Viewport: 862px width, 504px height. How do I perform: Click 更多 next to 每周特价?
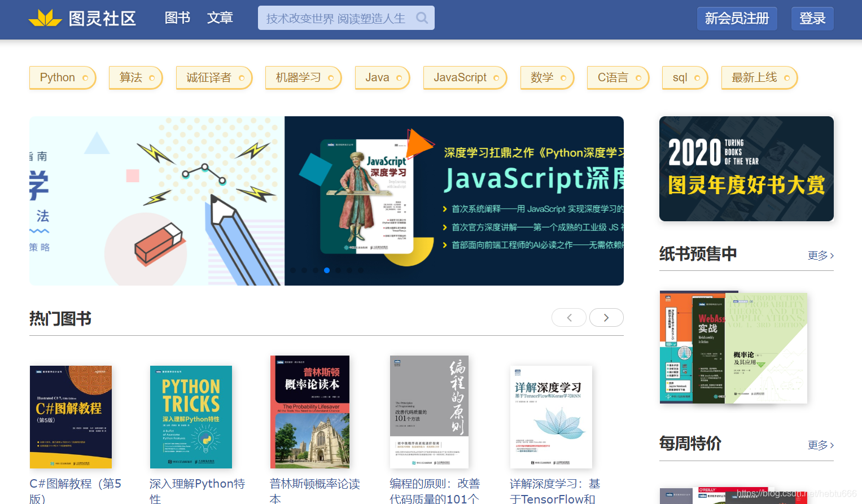click(x=821, y=445)
